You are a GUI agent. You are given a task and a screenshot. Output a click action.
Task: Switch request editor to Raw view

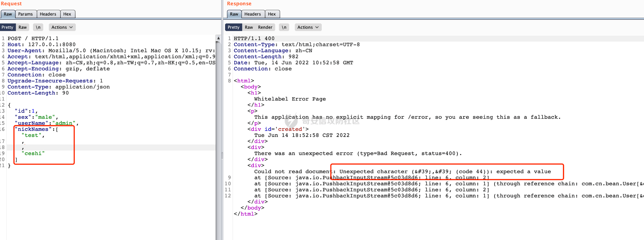(x=22, y=27)
